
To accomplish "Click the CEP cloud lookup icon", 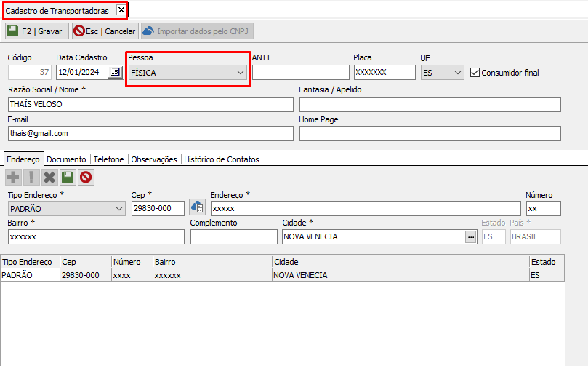I will 197,208.
